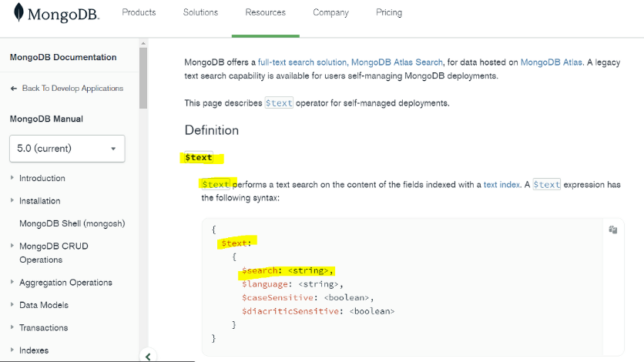Click the MongoDB leaf logo
The width and height of the screenshot is (644, 362).
pyautogui.click(x=18, y=12)
